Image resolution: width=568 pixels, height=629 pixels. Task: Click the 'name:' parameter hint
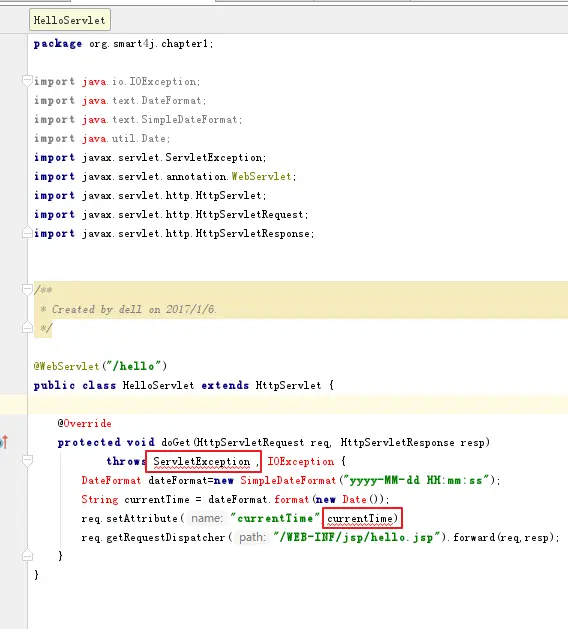click(x=207, y=518)
